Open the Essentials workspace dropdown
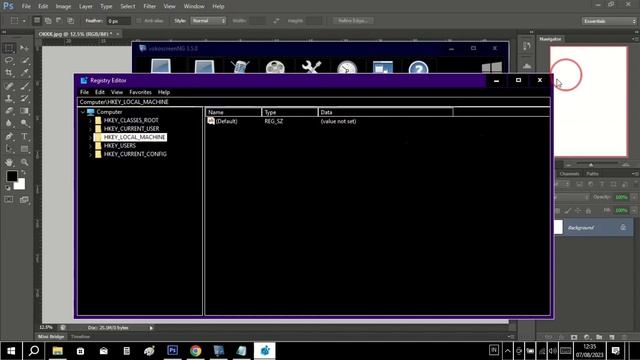Screen dimensions: 640x360 click(609, 21)
